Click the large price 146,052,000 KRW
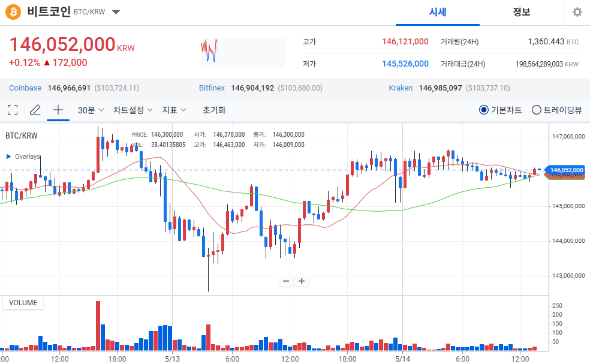 click(72, 45)
